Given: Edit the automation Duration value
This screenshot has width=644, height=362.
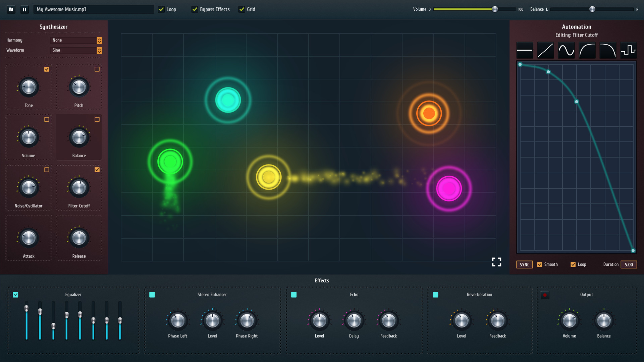Looking at the screenshot, I should pyautogui.click(x=629, y=264).
